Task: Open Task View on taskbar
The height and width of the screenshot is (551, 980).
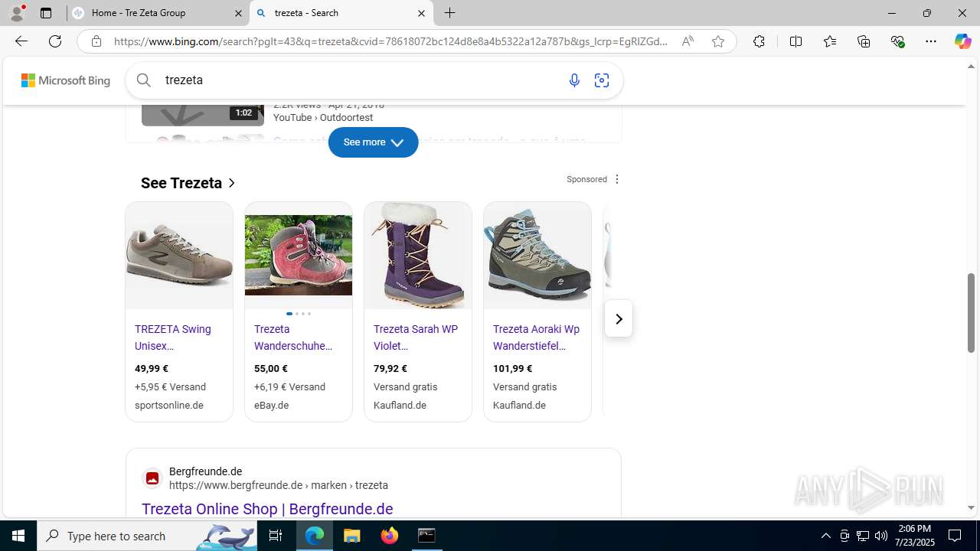Action: click(x=276, y=536)
